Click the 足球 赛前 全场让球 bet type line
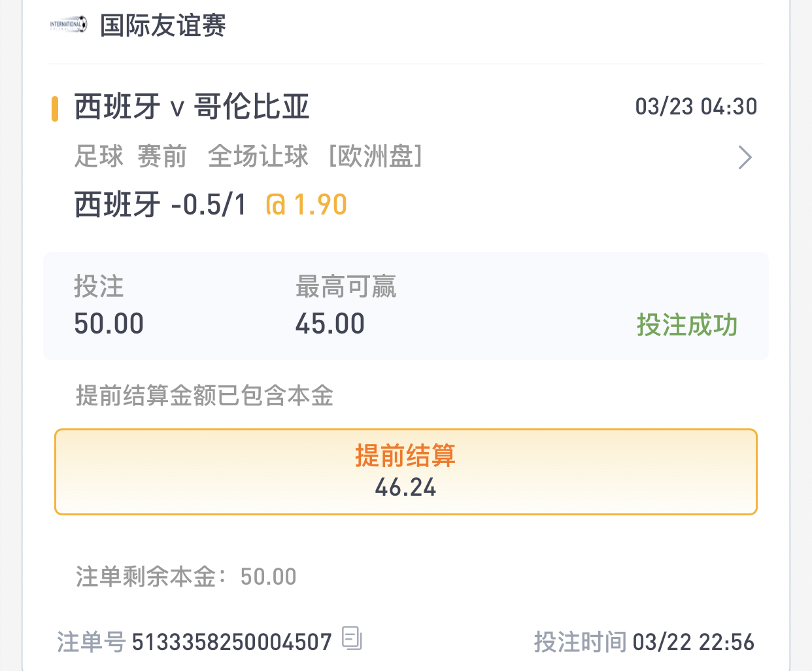 pyautogui.click(x=248, y=157)
